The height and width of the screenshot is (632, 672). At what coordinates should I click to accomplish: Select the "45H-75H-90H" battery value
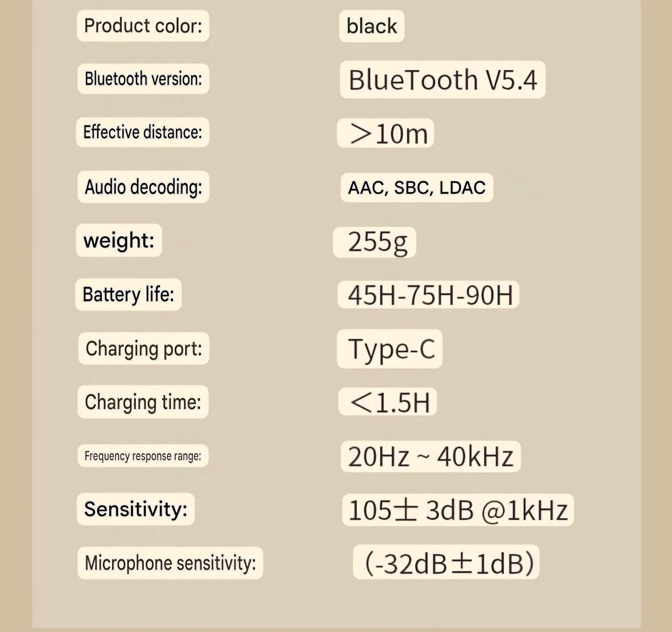click(428, 295)
